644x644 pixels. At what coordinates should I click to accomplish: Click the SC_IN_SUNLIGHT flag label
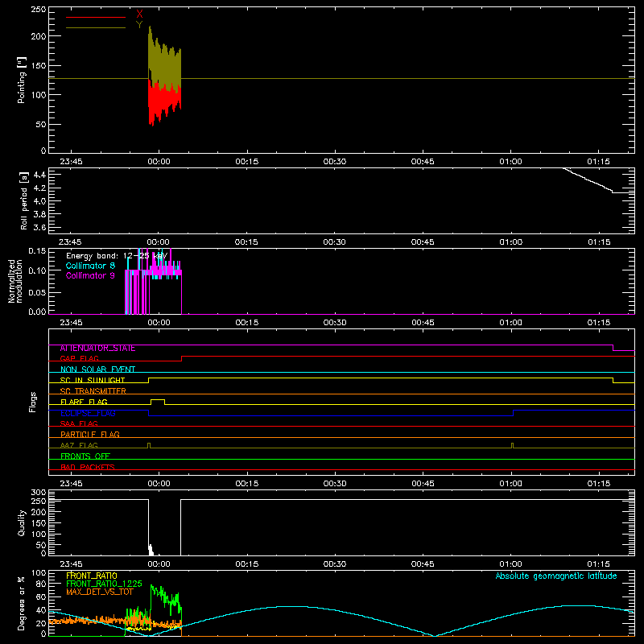pyautogui.click(x=93, y=380)
